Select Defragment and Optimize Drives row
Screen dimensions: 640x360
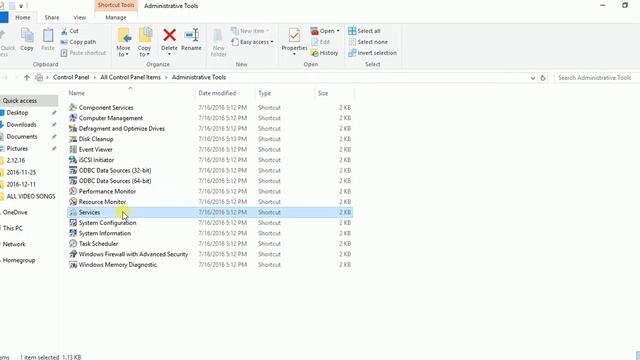tap(210, 129)
